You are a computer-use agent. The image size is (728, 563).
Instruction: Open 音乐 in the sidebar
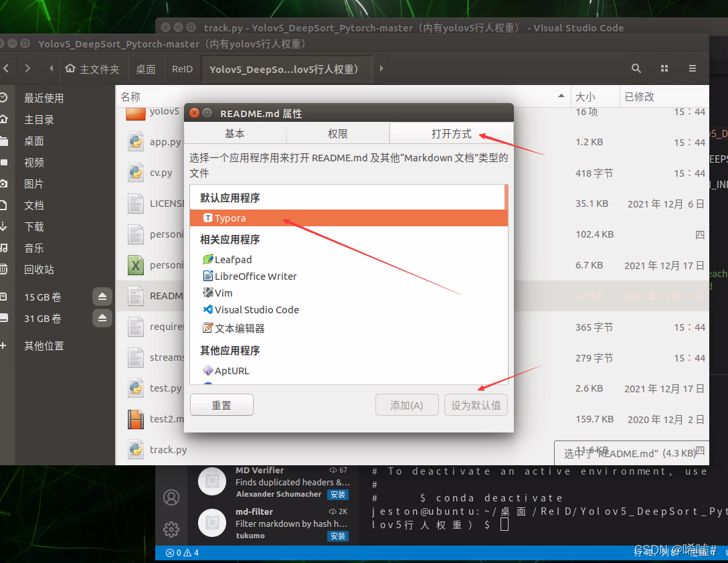34,248
